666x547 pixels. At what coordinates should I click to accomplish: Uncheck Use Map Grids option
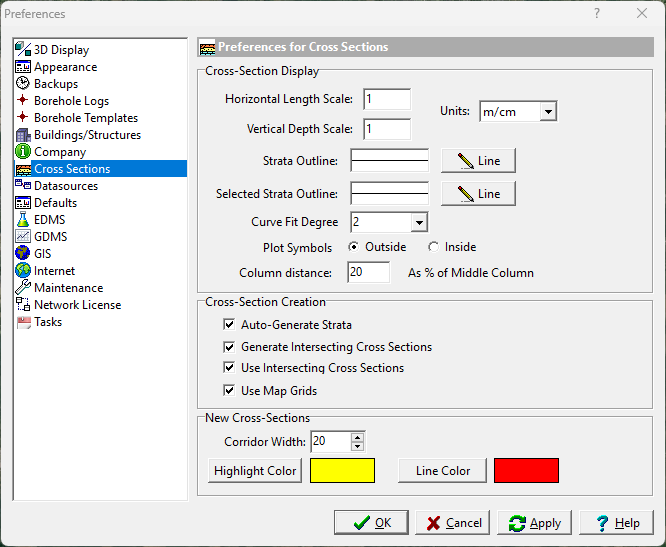pyautogui.click(x=230, y=390)
